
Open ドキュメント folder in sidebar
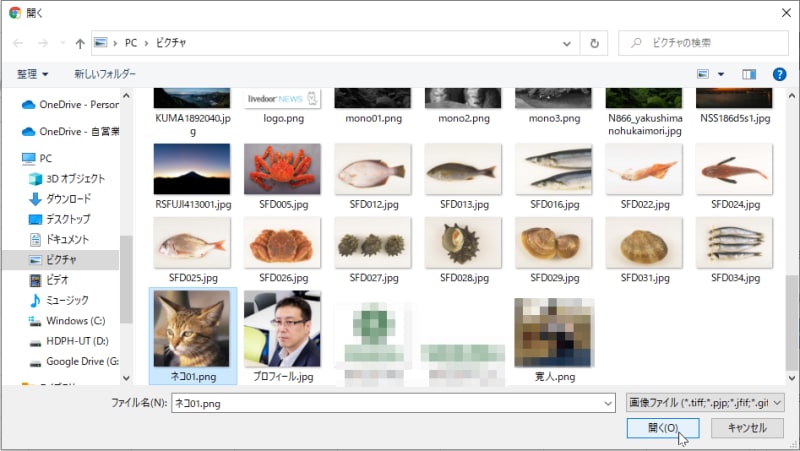click(59, 239)
